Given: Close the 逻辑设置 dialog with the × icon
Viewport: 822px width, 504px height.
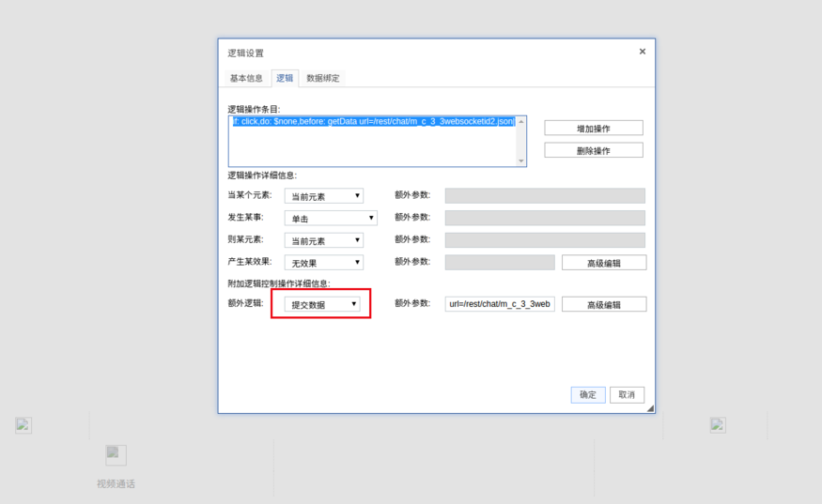Looking at the screenshot, I should click(x=643, y=52).
